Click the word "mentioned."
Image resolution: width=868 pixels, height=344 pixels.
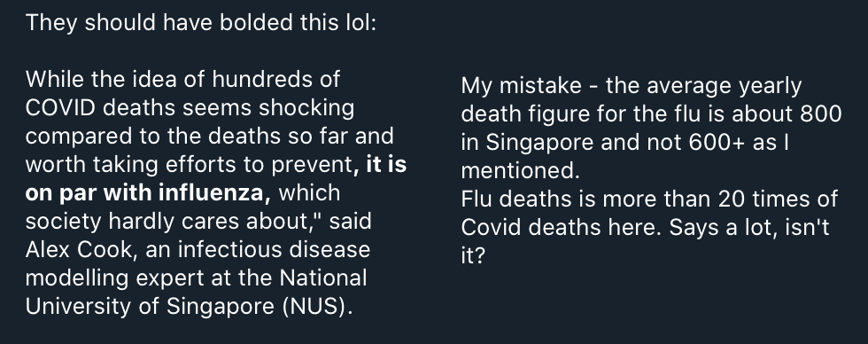(x=521, y=170)
